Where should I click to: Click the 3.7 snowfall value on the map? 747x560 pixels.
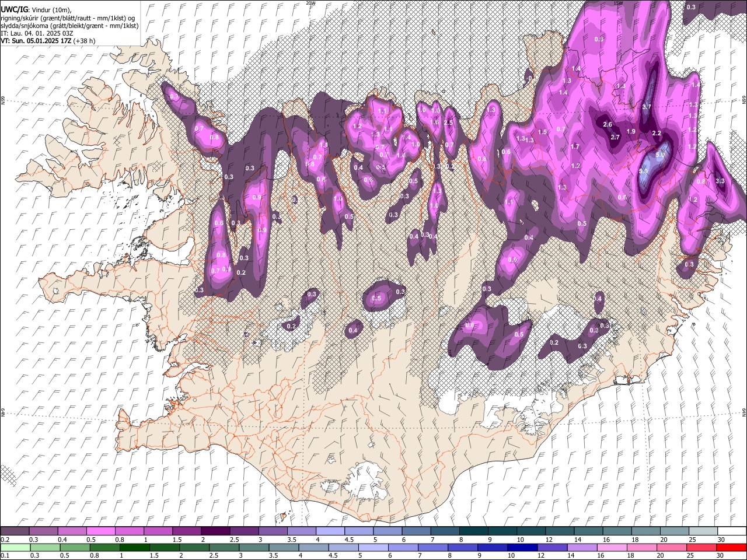(646, 107)
